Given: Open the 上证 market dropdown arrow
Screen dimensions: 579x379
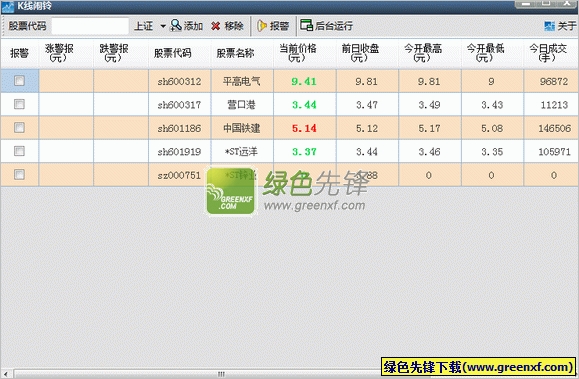Looking at the screenshot, I should pos(163,26).
